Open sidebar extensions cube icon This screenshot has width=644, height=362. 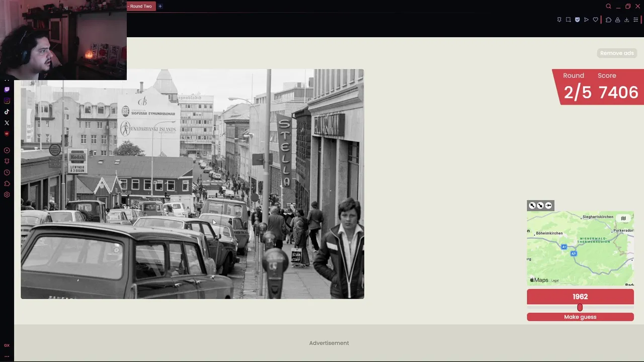click(x=7, y=184)
